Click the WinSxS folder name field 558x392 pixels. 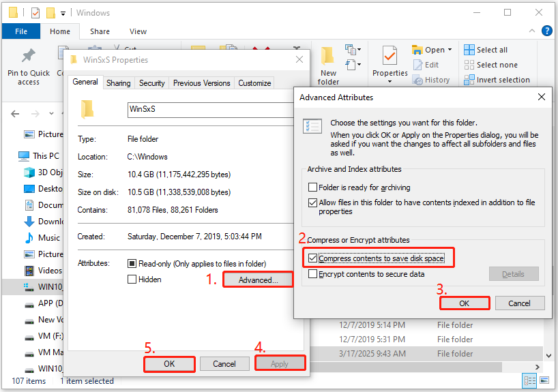205,109
